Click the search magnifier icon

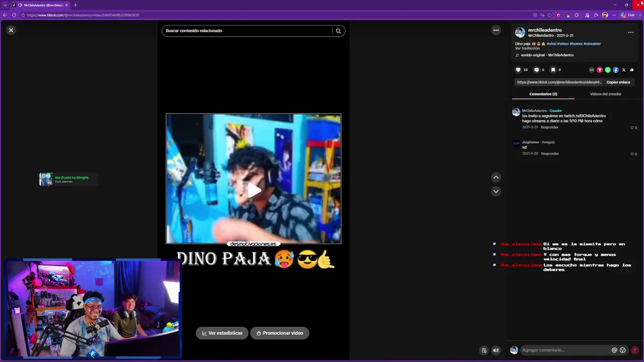coord(338,31)
